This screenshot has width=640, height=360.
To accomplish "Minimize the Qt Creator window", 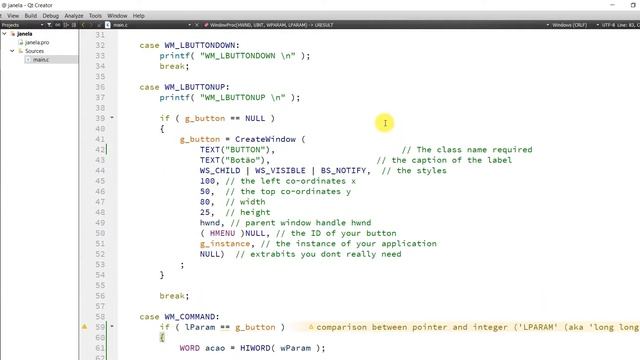I will pyautogui.click(x=612, y=5).
